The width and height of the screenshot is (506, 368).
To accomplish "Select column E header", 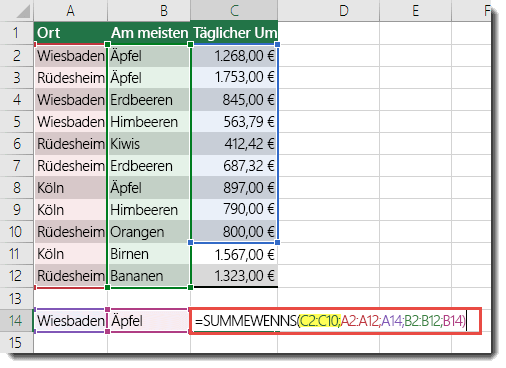I will (415, 11).
